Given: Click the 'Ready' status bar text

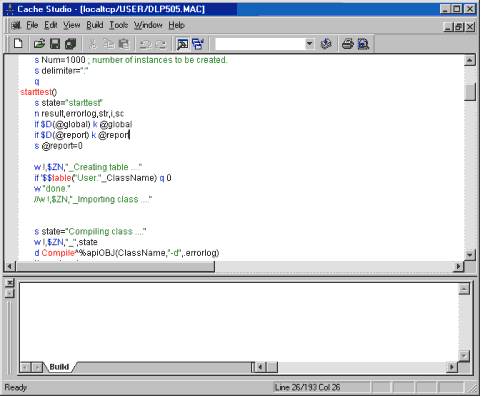Looking at the screenshot, I should (x=16, y=387).
